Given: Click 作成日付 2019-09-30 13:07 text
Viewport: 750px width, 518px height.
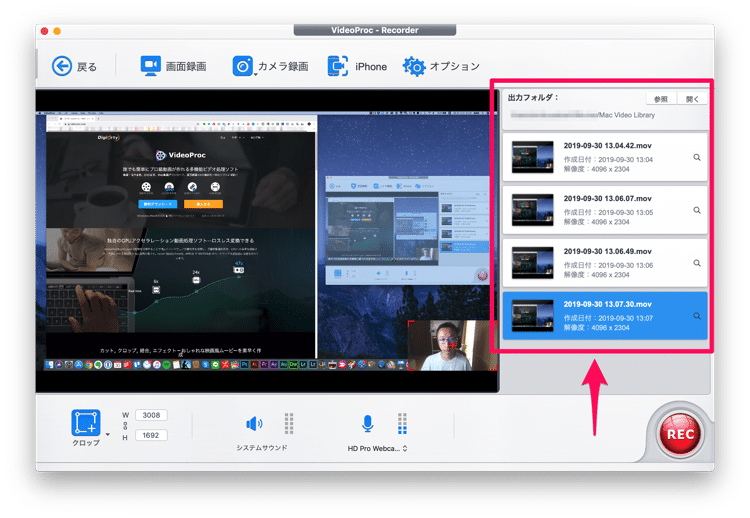Looking at the screenshot, I should tap(608, 318).
